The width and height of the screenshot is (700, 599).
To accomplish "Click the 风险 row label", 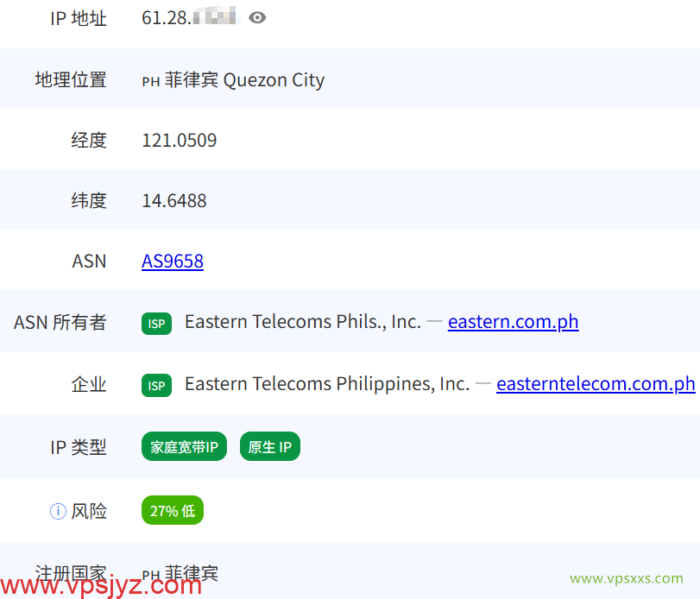I will pos(89,511).
